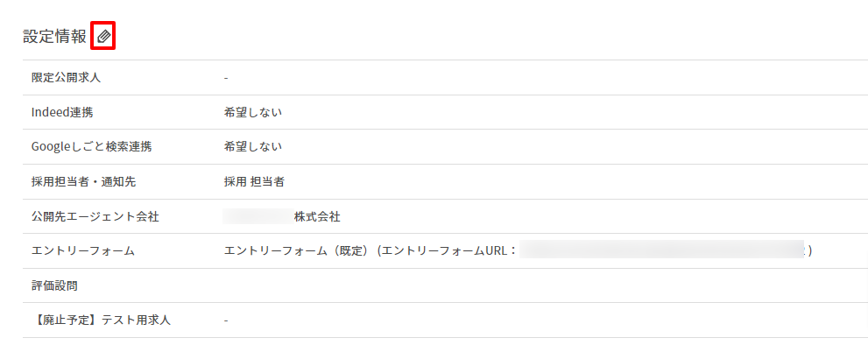868x352 pixels.
Task: Open the エントリーフォーム（既定） entry text
Action: (296, 250)
